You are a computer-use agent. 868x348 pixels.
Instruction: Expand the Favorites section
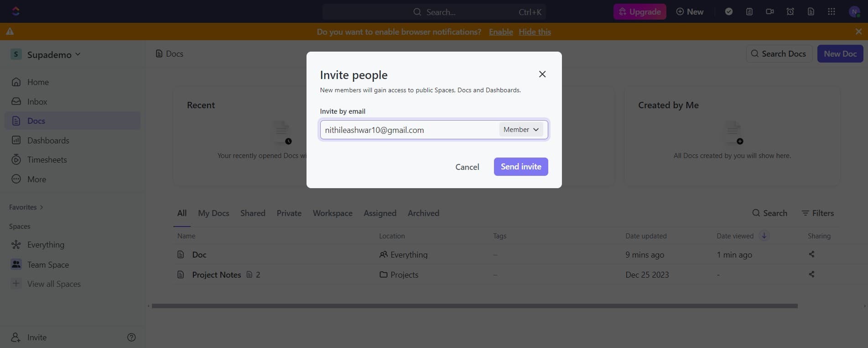pyautogui.click(x=26, y=207)
